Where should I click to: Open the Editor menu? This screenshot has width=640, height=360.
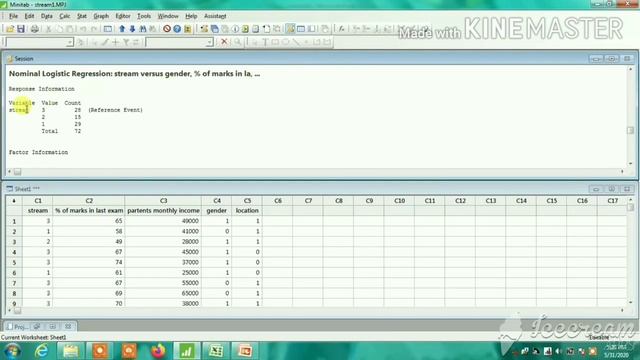tap(122, 16)
